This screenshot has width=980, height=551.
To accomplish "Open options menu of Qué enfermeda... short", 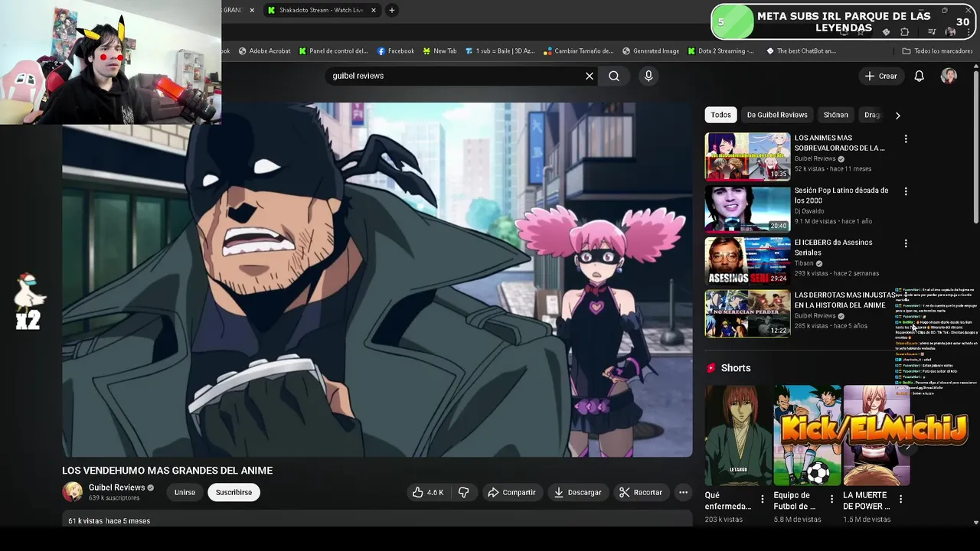I will 763,499.
